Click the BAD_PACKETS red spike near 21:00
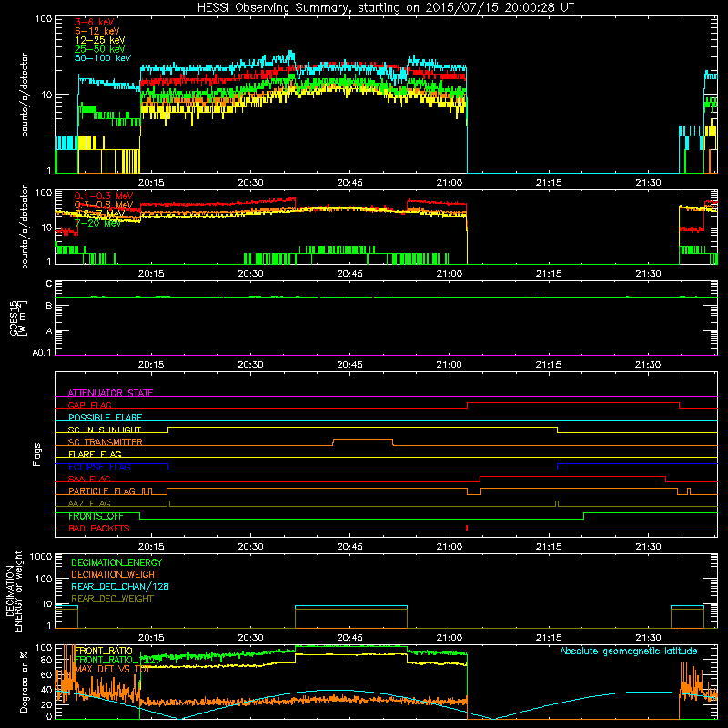Viewport: 728px width, 728px height. point(467,528)
